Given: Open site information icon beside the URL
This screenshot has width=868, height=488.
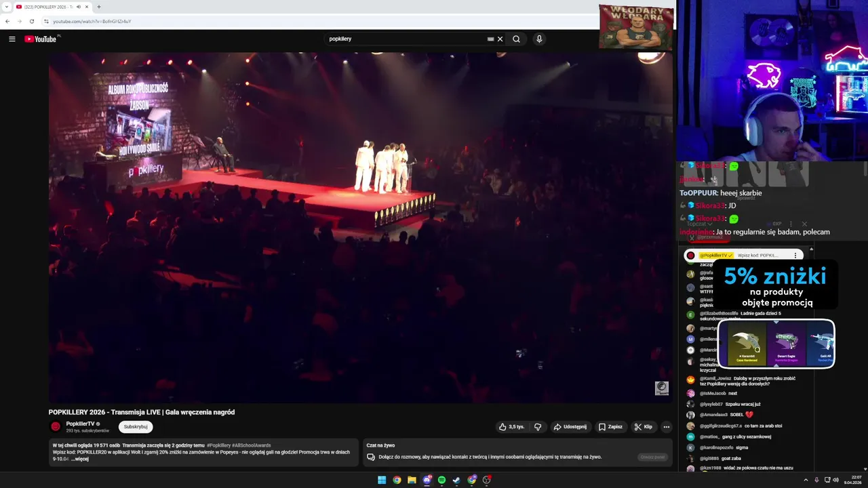Looking at the screenshot, I should click(x=46, y=21).
